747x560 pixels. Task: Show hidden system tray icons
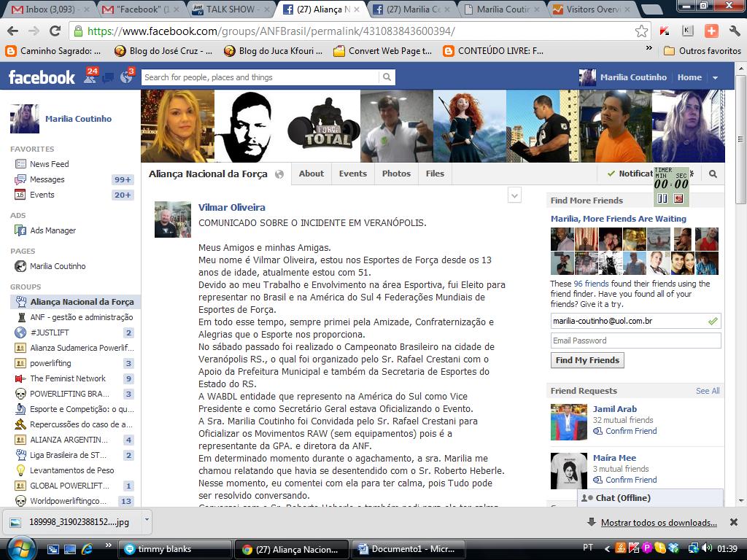tap(607, 548)
